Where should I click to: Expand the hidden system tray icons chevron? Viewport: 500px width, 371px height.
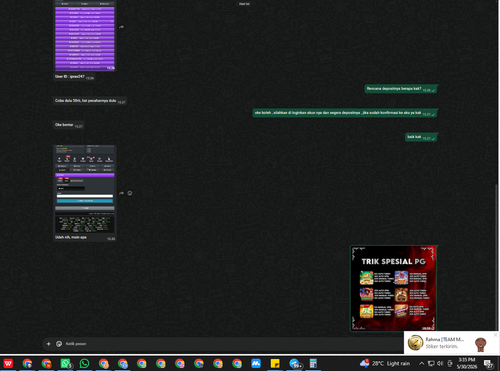pos(422,363)
